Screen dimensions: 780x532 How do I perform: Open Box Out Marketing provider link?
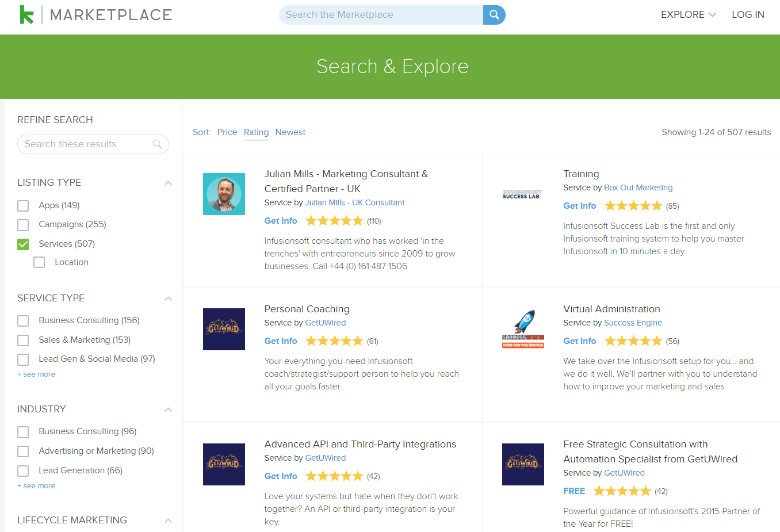638,187
